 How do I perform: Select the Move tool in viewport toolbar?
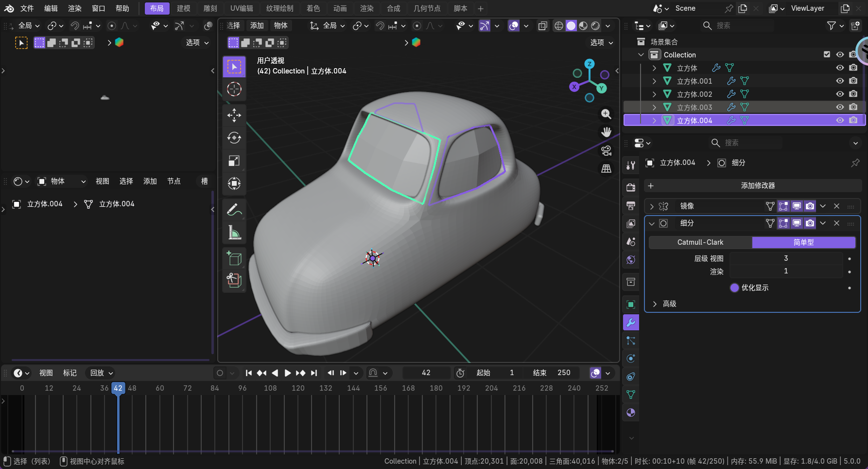click(x=234, y=115)
